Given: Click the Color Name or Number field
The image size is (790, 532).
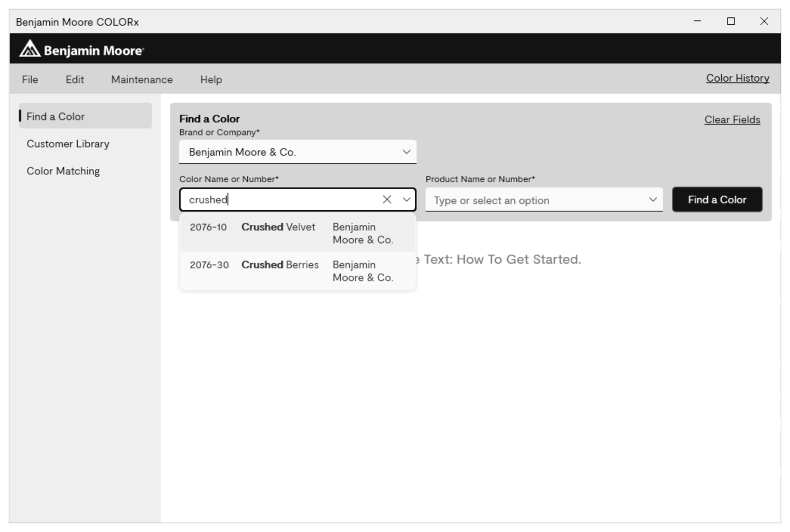Looking at the screenshot, I should [280, 200].
